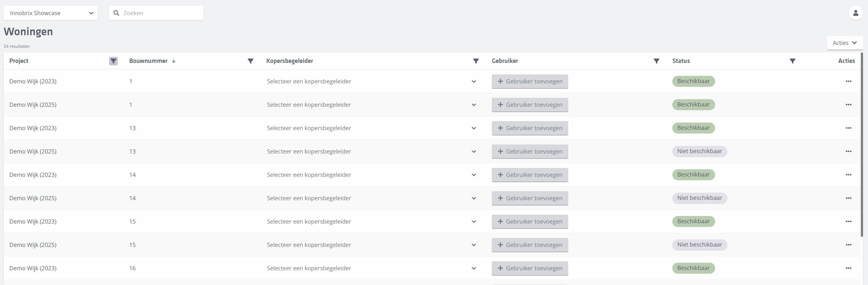Click into the Zoeken search field

pyautogui.click(x=162, y=13)
